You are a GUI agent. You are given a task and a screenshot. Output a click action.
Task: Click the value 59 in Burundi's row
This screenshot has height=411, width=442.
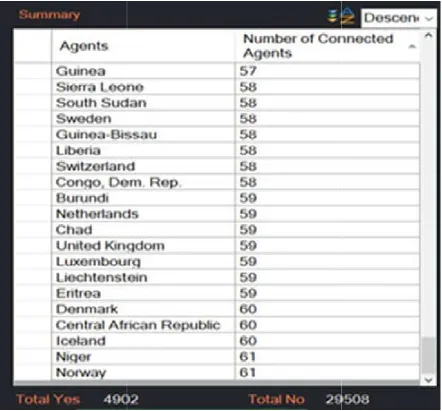[x=248, y=198]
